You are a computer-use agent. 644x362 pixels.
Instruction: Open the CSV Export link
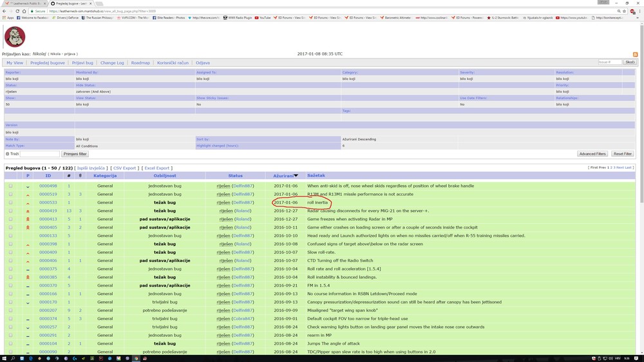coord(124,168)
